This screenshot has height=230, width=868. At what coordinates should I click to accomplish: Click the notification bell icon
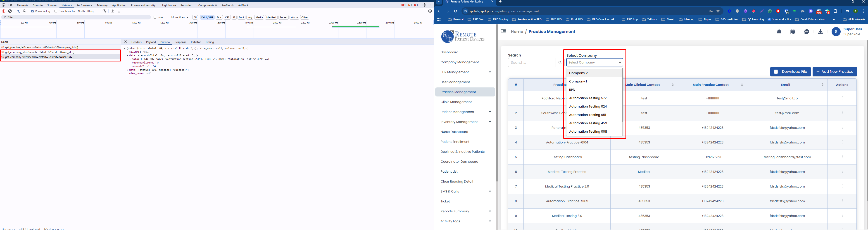click(x=779, y=32)
